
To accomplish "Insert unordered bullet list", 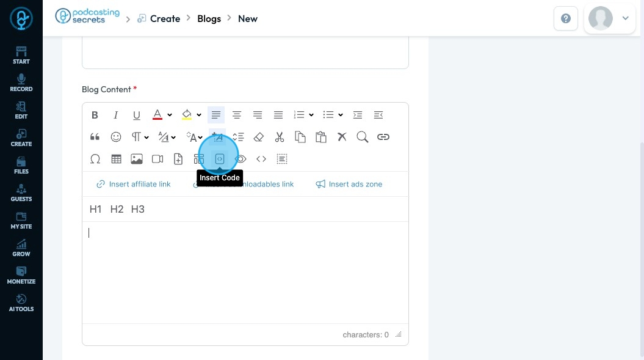I will click(328, 115).
